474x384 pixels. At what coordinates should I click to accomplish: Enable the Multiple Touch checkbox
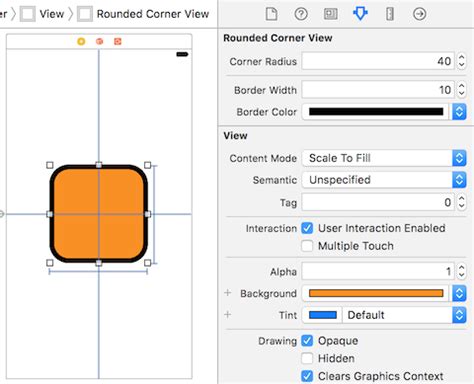pos(307,246)
